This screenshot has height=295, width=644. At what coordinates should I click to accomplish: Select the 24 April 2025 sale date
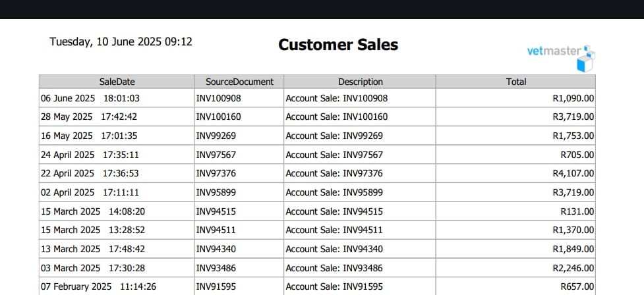(67, 155)
